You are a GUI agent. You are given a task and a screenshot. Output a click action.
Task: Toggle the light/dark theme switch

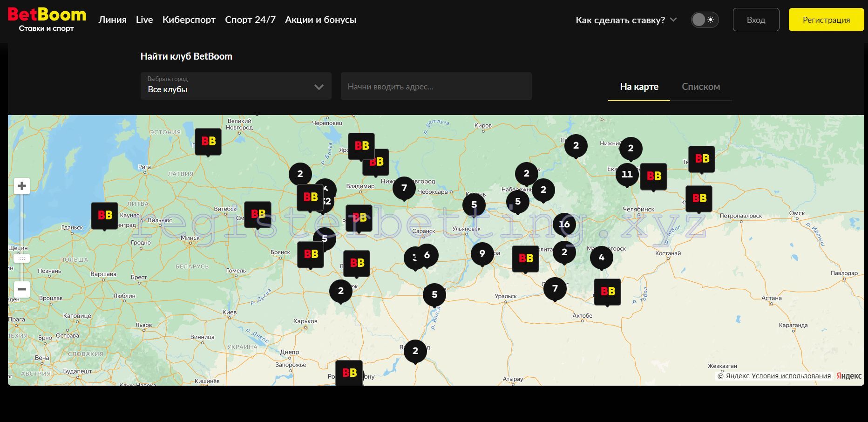705,20
